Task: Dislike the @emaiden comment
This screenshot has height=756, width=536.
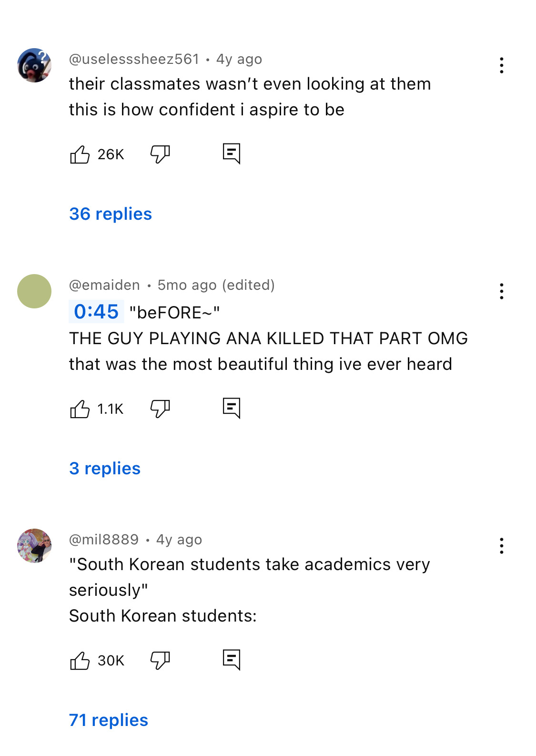Action: coord(160,409)
